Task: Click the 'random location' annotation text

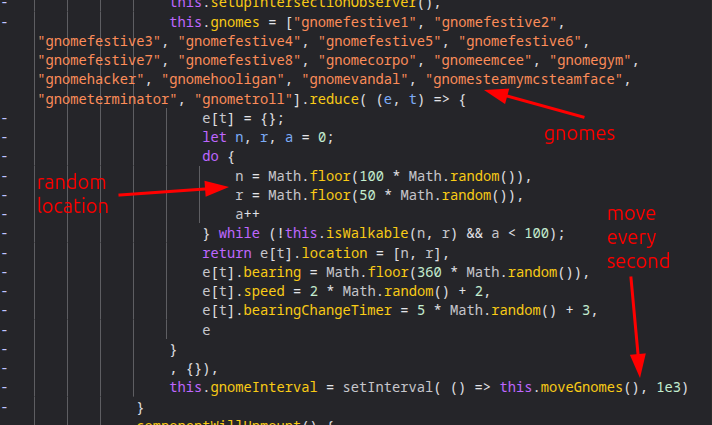Action: 71,194
